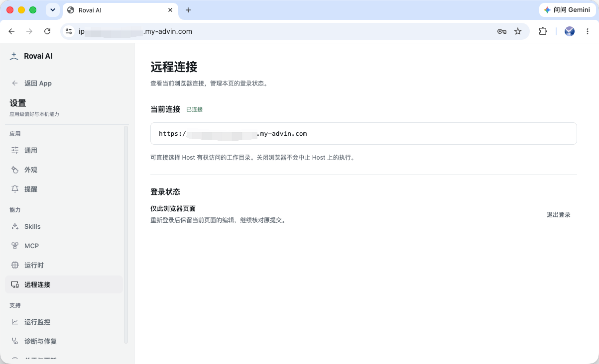Open saved password key icon
The image size is (599, 364).
pyautogui.click(x=502, y=31)
